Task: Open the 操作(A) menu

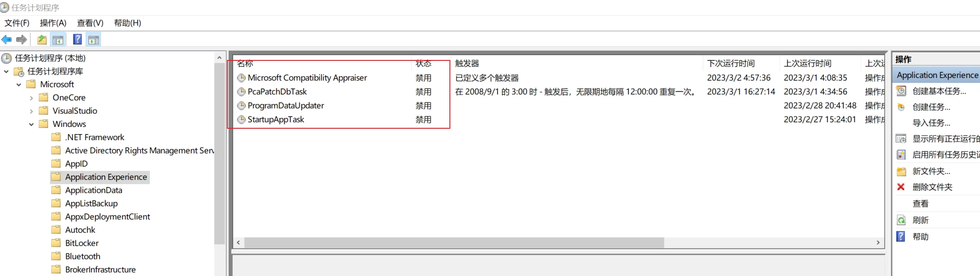Action: pyautogui.click(x=53, y=23)
